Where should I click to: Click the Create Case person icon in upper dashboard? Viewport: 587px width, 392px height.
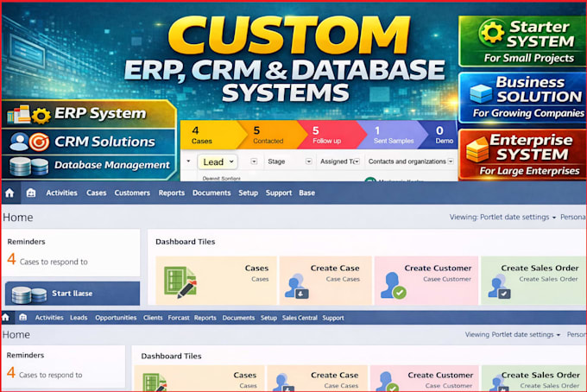pos(296,286)
